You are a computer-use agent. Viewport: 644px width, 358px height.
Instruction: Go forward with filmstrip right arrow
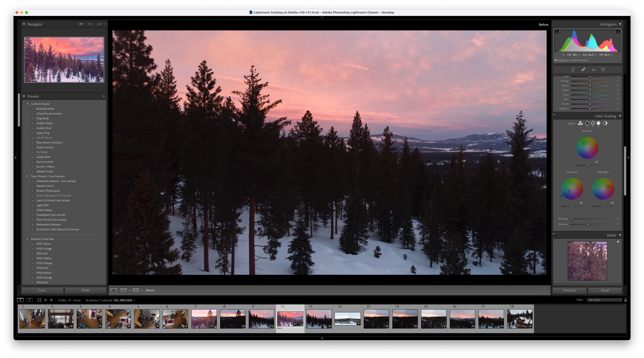(51, 300)
